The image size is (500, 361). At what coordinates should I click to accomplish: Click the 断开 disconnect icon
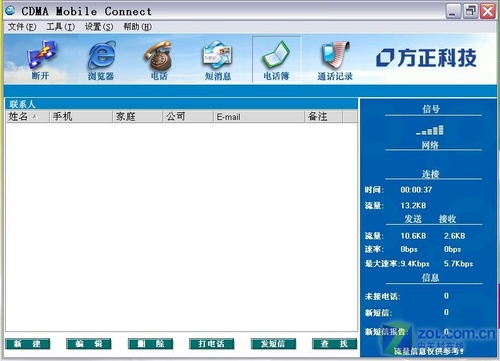pos(41,60)
